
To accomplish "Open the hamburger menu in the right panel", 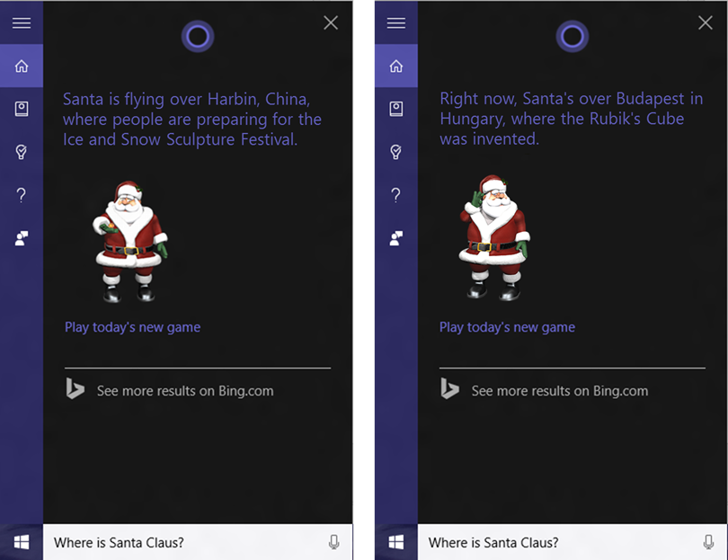I will 396,22.
